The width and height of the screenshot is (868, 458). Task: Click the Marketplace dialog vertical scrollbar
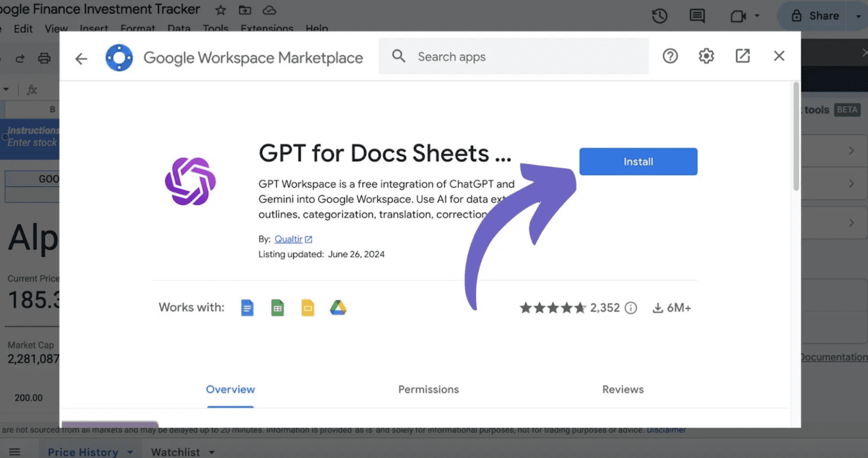coord(796,136)
